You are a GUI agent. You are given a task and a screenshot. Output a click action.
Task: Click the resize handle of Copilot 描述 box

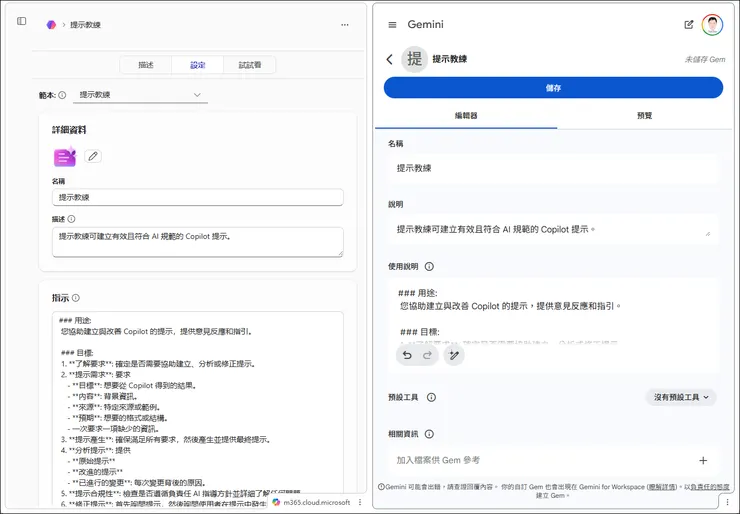341,254
